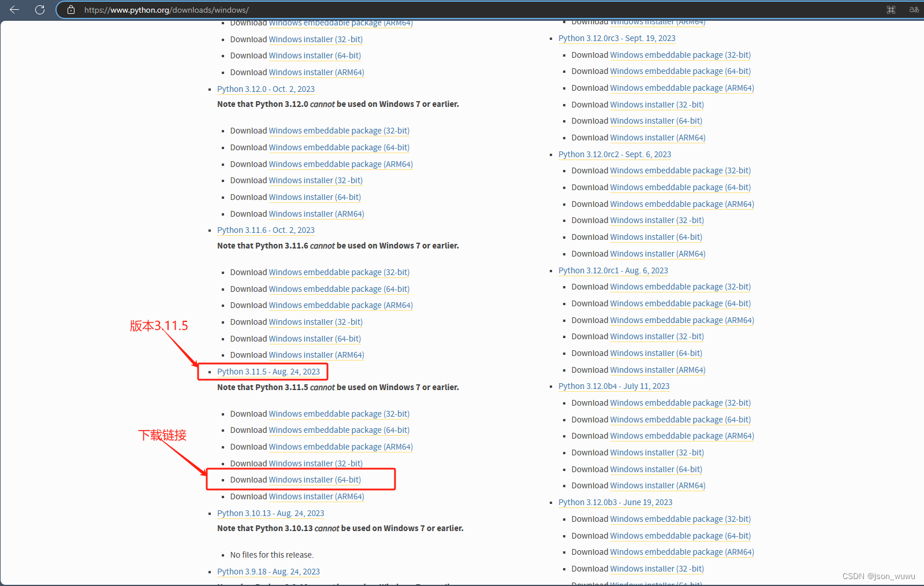Open the Python 3.11.5 - Aug. 24, 2023 release link
The height and width of the screenshot is (586, 924).
(x=269, y=372)
